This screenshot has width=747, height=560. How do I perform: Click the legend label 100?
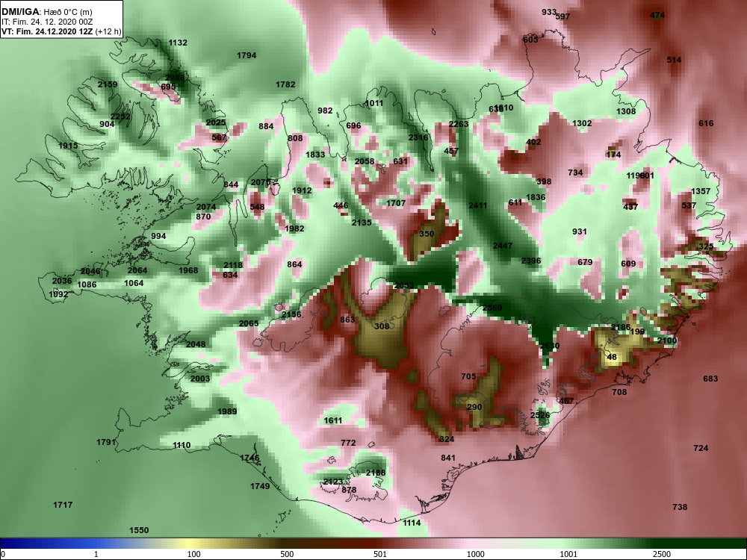coord(193,554)
